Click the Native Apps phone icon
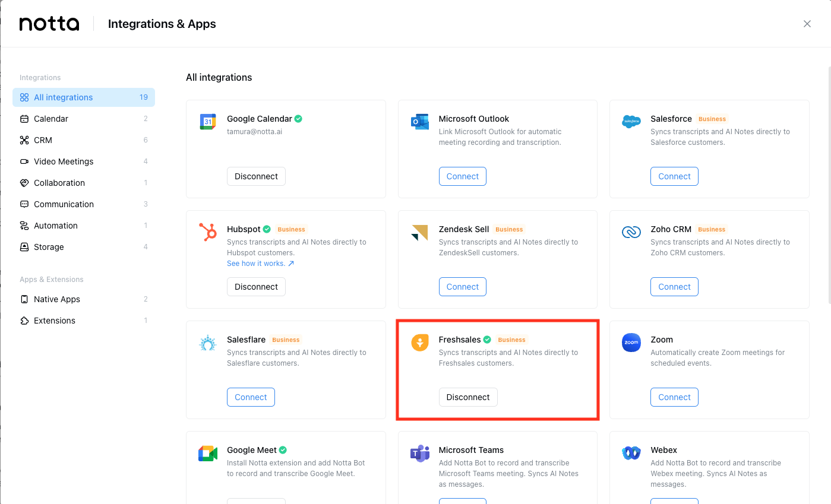Image resolution: width=831 pixels, height=504 pixels. pyautogui.click(x=24, y=299)
